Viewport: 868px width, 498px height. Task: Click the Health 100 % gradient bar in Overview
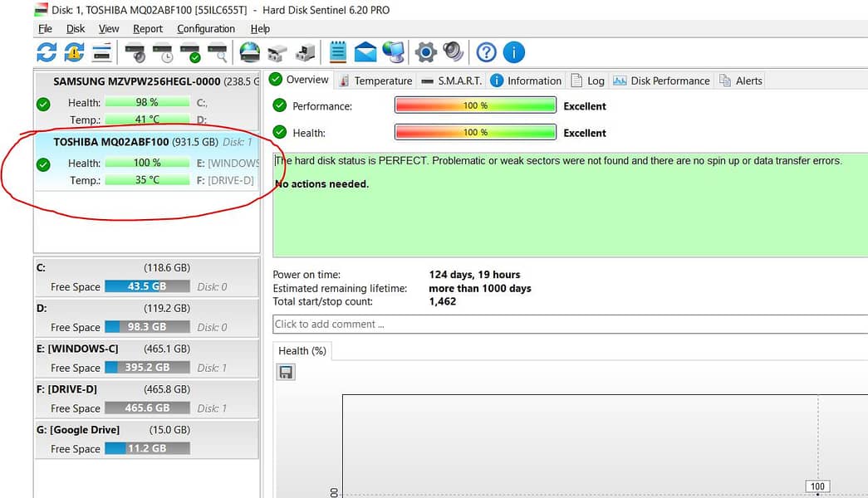(x=475, y=132)
